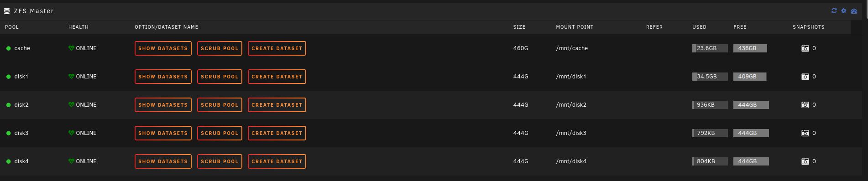Start Scrub Pool on disk1
The width and height of the screenshot is (868, 181).
point(220,77)
